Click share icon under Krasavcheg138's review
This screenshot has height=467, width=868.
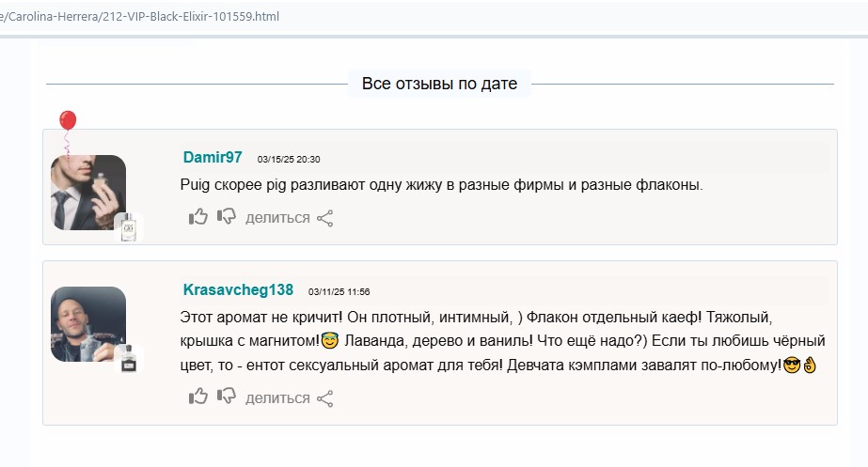[x=325, y=398]
